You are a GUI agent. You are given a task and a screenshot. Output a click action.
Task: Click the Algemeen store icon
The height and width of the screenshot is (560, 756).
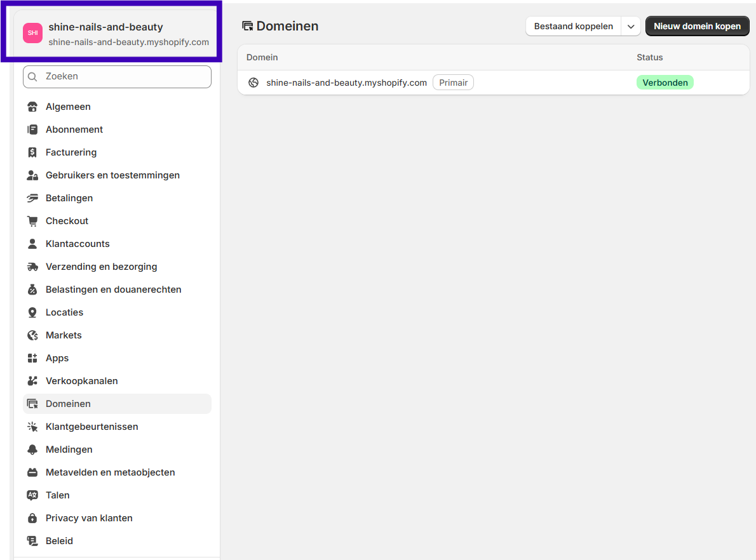32,107
